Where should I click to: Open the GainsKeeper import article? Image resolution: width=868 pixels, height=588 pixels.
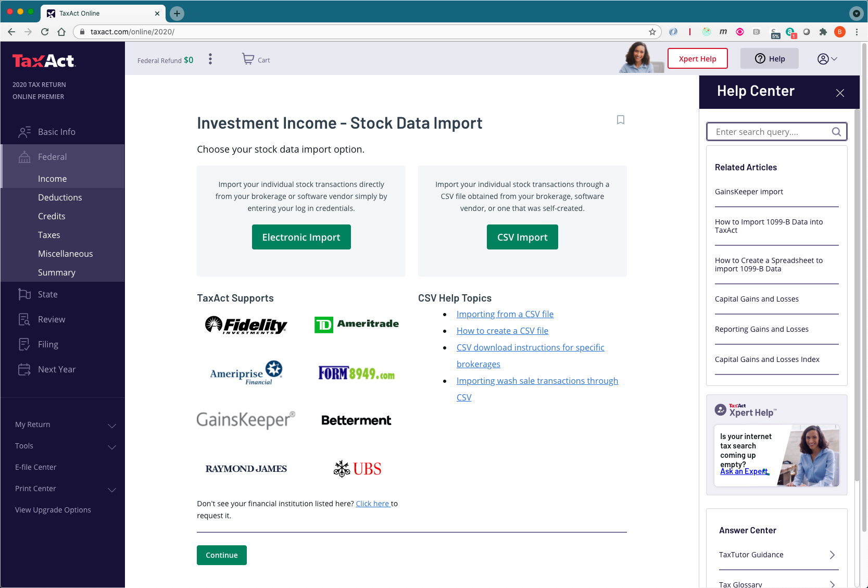point(749,192)
